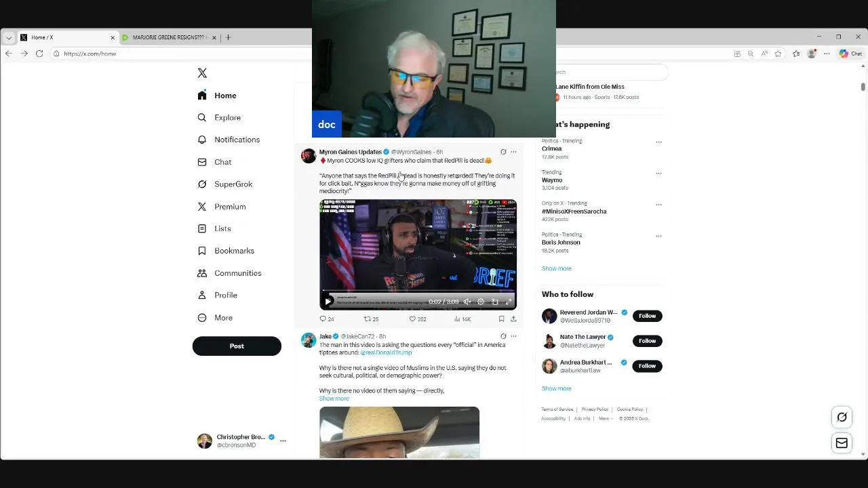
Task: Follow Nate The Lawyer
Action: pos(647,341)
